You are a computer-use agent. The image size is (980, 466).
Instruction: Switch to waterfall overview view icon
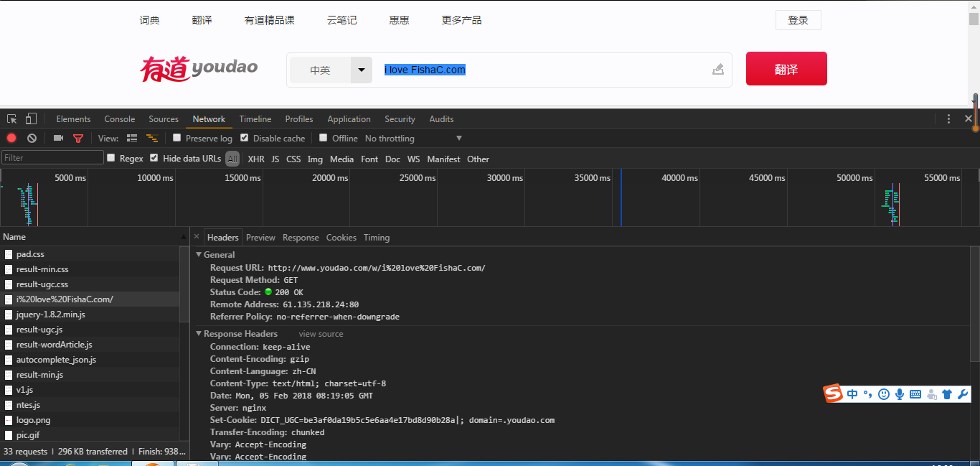pos(152,138)
